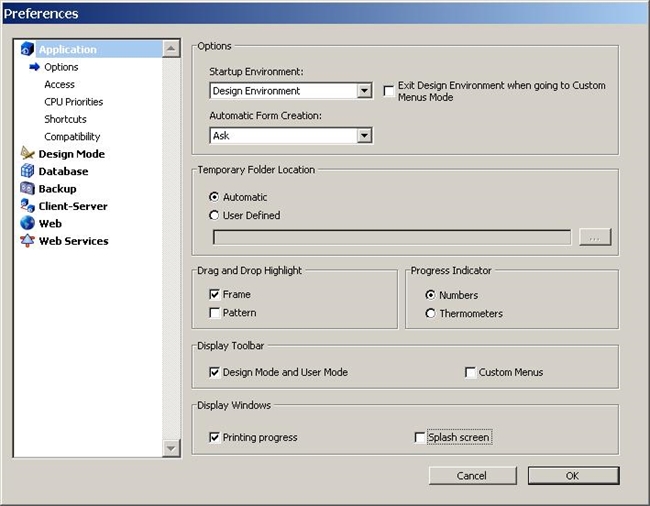Confirm preferences with OK button

pos(573,475)
